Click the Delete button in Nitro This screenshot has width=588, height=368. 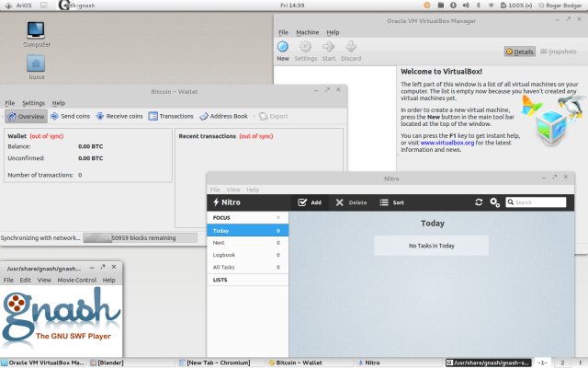coord(351,202)
